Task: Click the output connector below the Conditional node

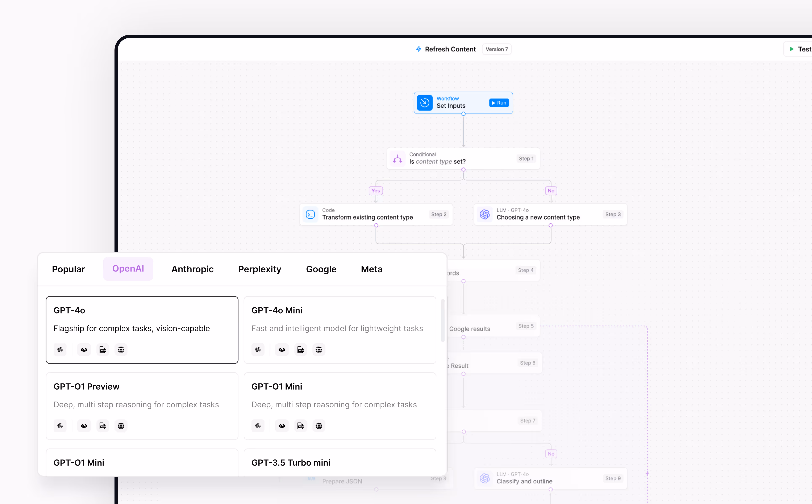Action: [x=463, y=170]
